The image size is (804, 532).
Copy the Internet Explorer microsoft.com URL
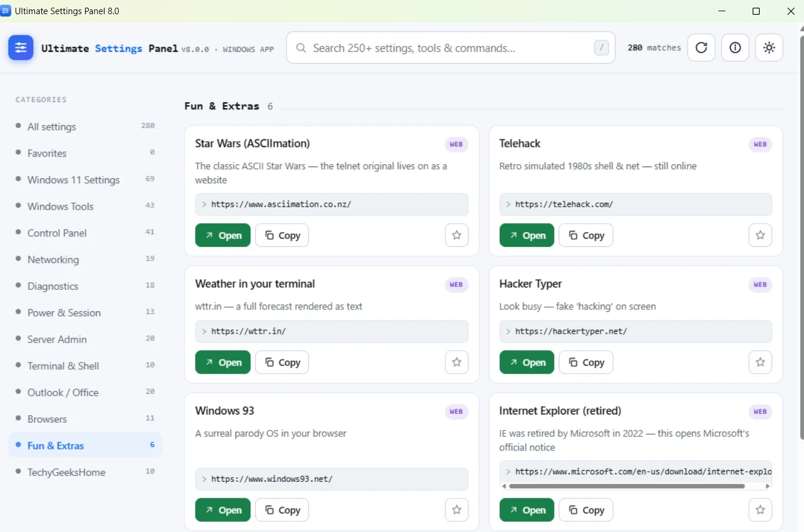point(586,510)
